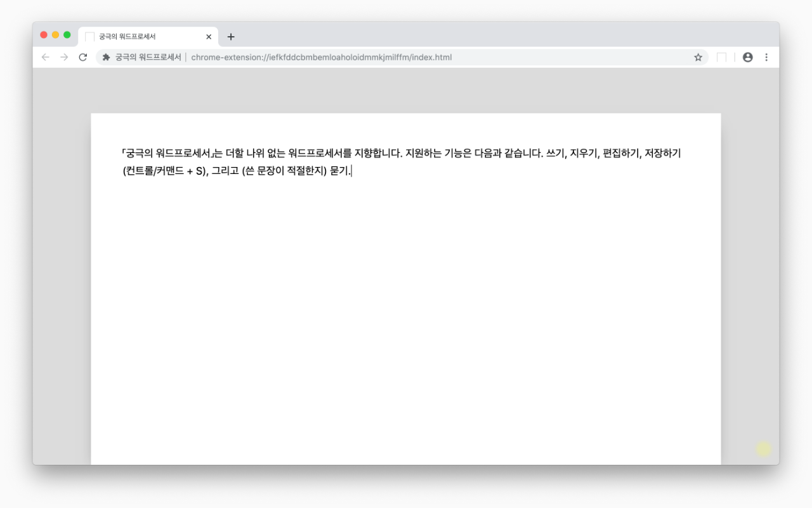Image resolution: width=812 pixels, height=508 pixels.
Task: Click the back navigation arrow
Action: tap(45, 57)
